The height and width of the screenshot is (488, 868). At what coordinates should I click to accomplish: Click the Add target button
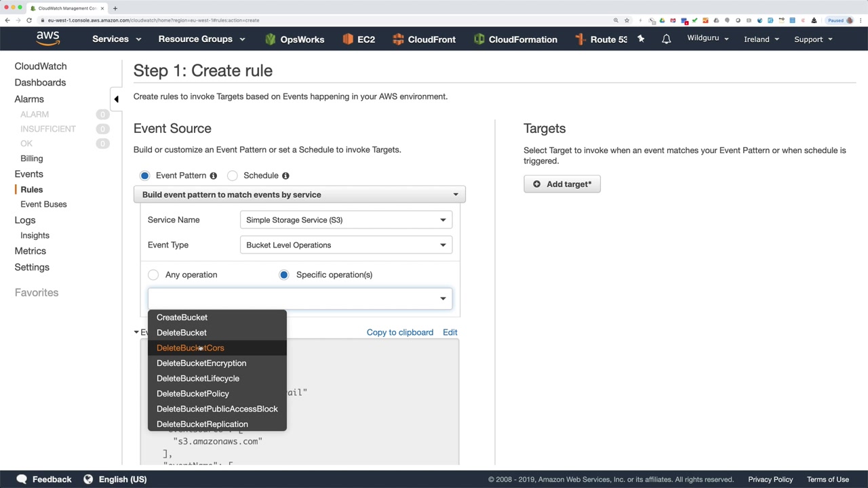tap(561, 184)
